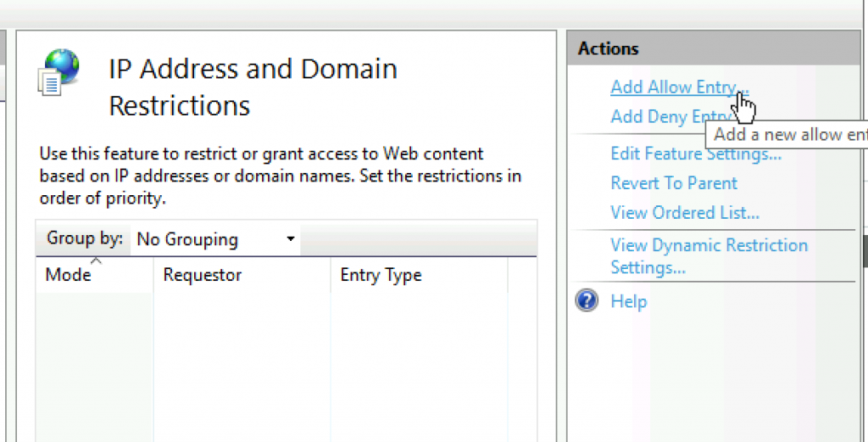Open View Ordered List
868x442 pixels.
[x=684, y=213]
